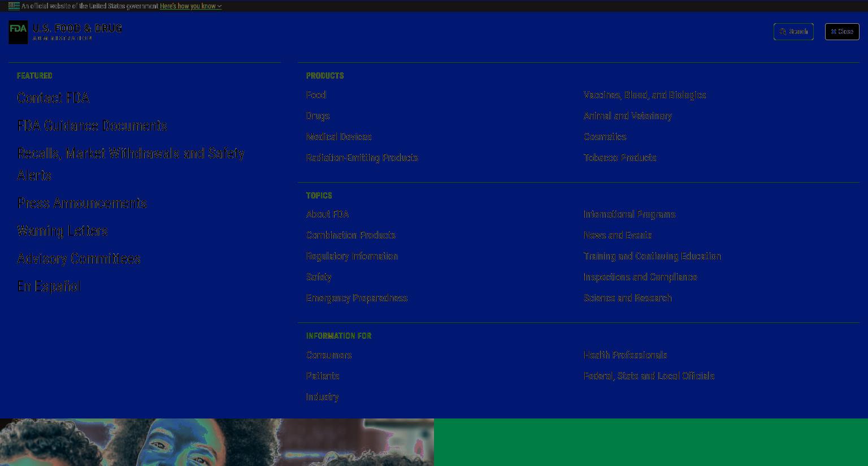Image resolution: width=868 pixels, height=466 pixels.
Task: Open News and Events
Action: [618, 235]
